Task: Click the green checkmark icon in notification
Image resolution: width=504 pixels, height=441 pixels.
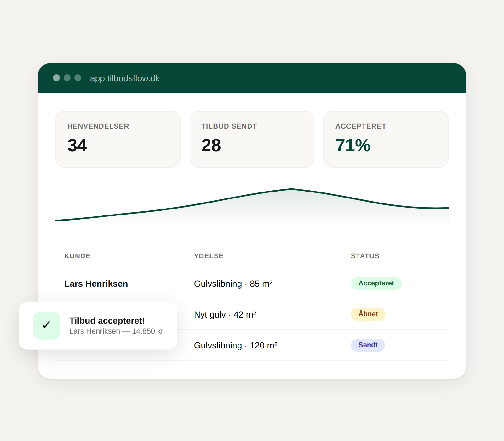Action: (x=47, y=325)
